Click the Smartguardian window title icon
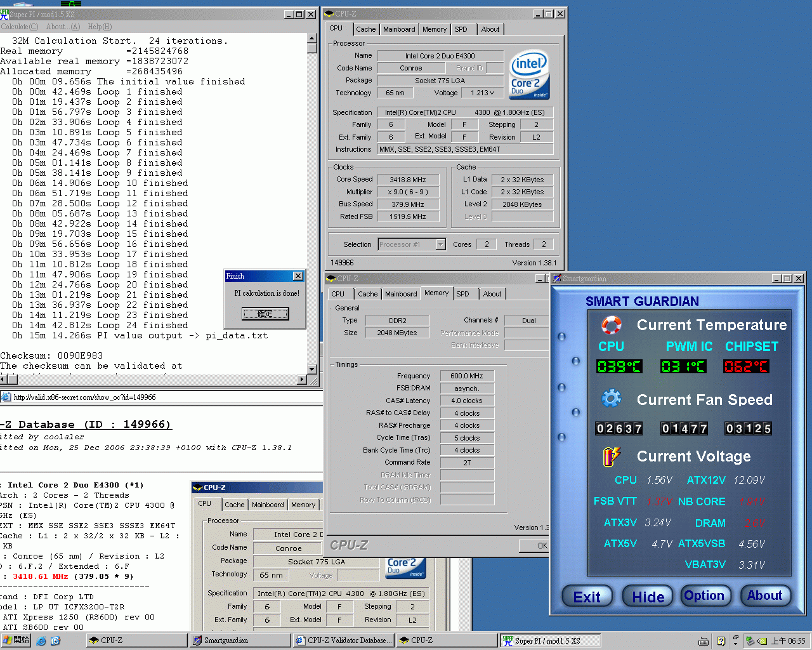Image resolution: width=812 pixels, height=650 pixels. 557,278
